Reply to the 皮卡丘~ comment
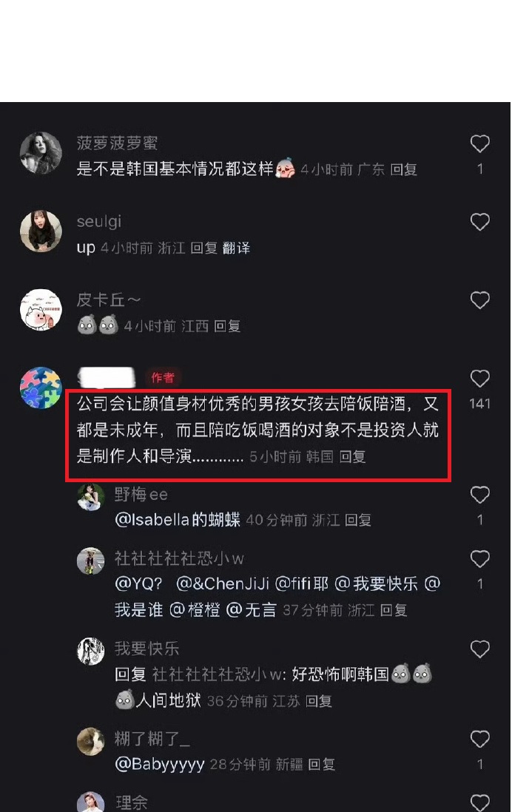Screen dimensions: 512x812 (227, 326)
